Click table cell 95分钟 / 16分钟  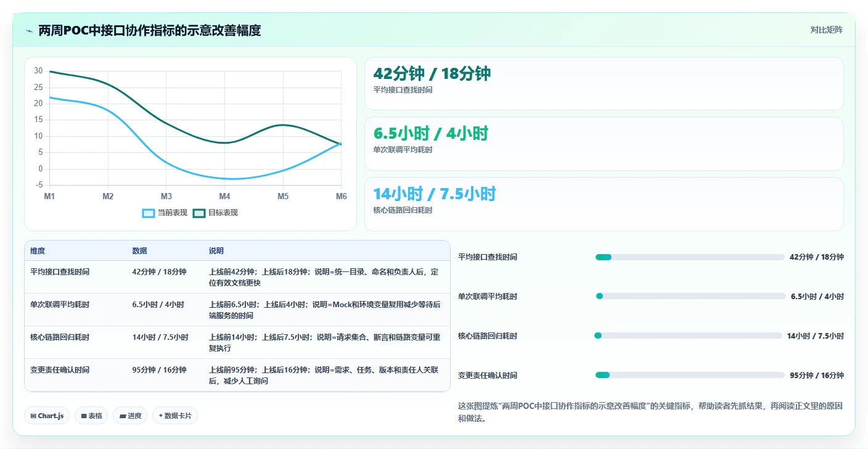159,370
